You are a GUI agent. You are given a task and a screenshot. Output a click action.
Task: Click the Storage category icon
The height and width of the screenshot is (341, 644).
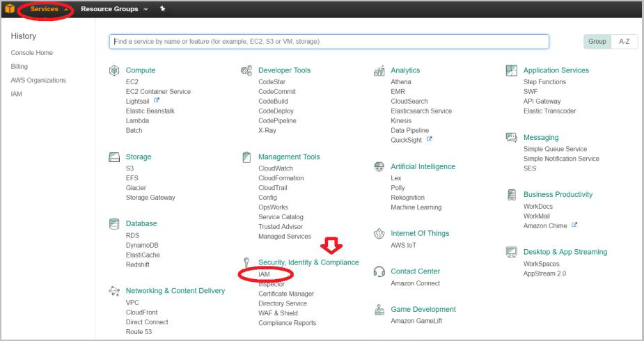point(113,157)
